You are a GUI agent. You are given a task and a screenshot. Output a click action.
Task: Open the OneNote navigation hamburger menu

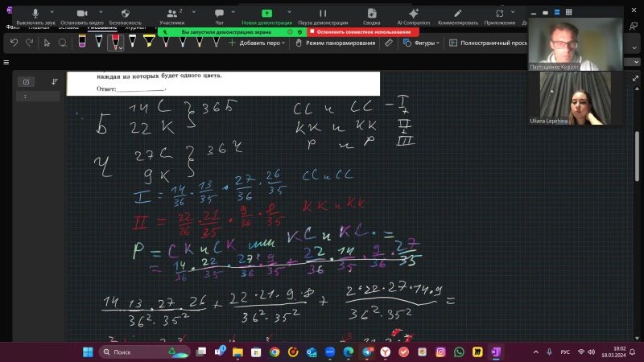pos(6,62)
